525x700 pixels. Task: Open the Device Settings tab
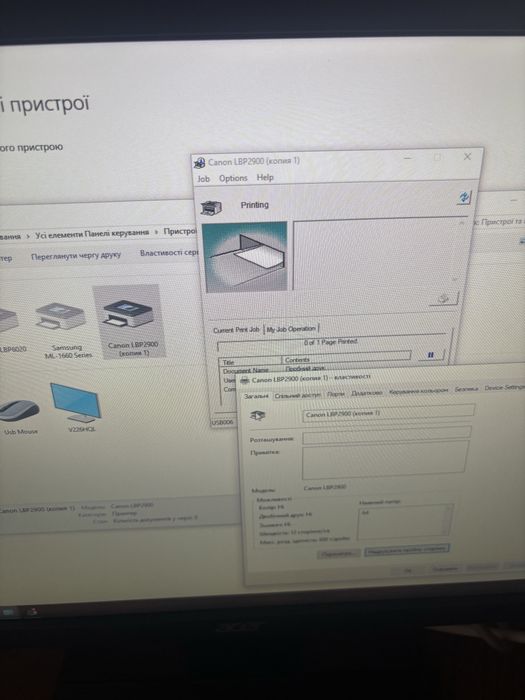click(504, 388)
